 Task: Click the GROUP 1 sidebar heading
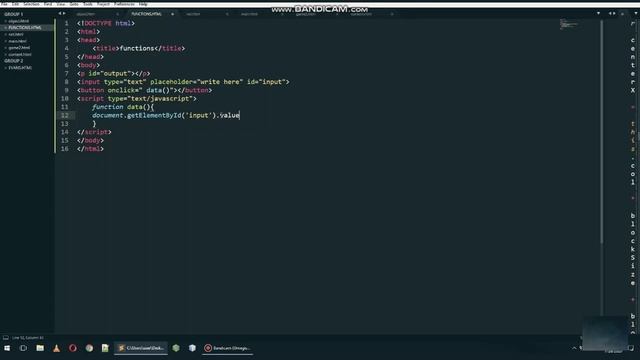point(13,14)
